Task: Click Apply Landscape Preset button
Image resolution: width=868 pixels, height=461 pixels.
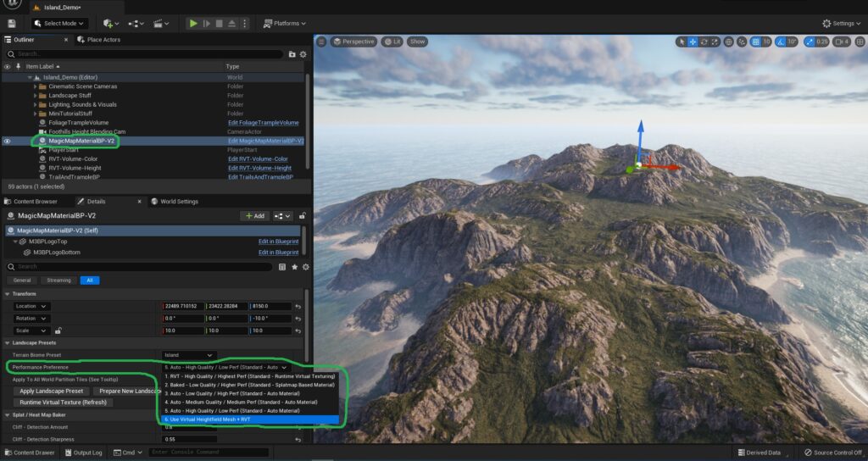Action: tap(52, 391)
